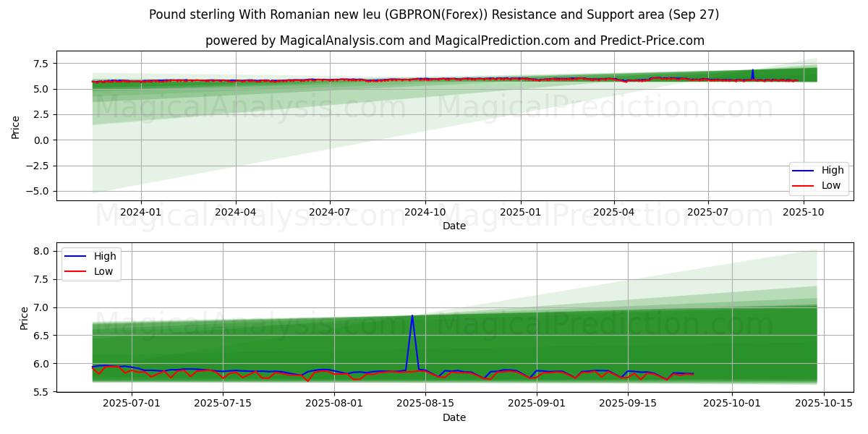
Task: Click the 2025-01 date tick label
Action: (520, 213)
